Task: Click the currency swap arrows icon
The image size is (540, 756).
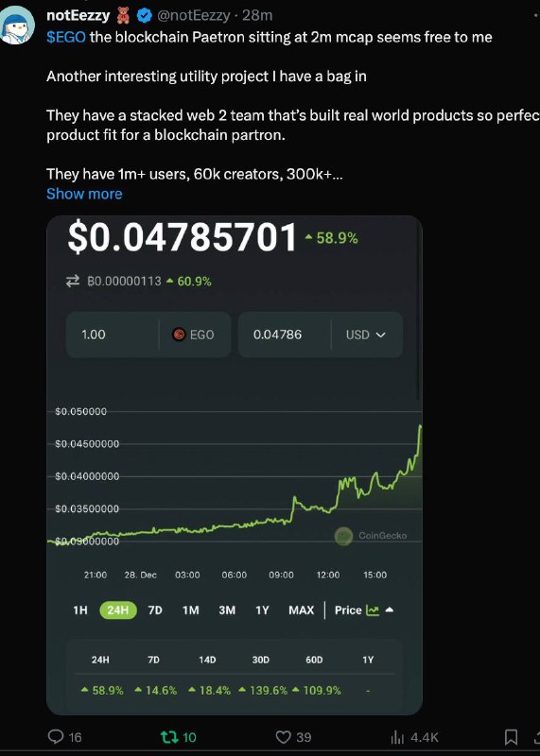Action: [x=73, y=281]
